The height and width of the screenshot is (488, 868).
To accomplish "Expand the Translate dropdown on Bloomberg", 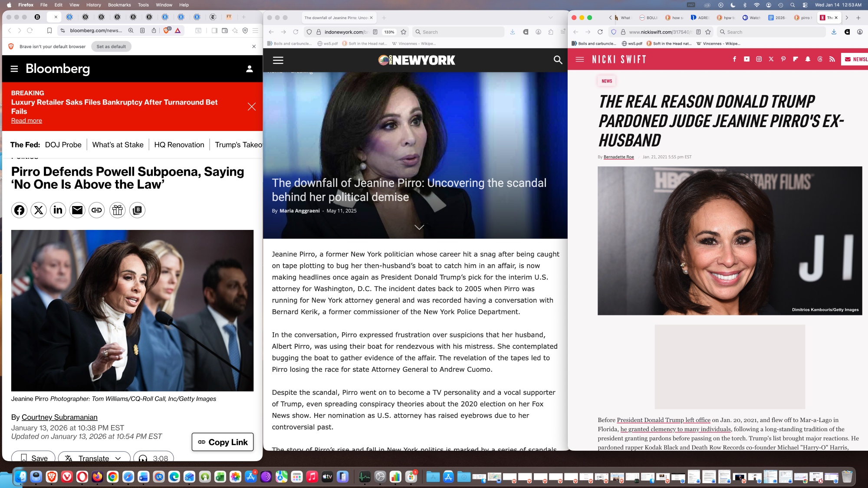I will (x=118, y=458).
